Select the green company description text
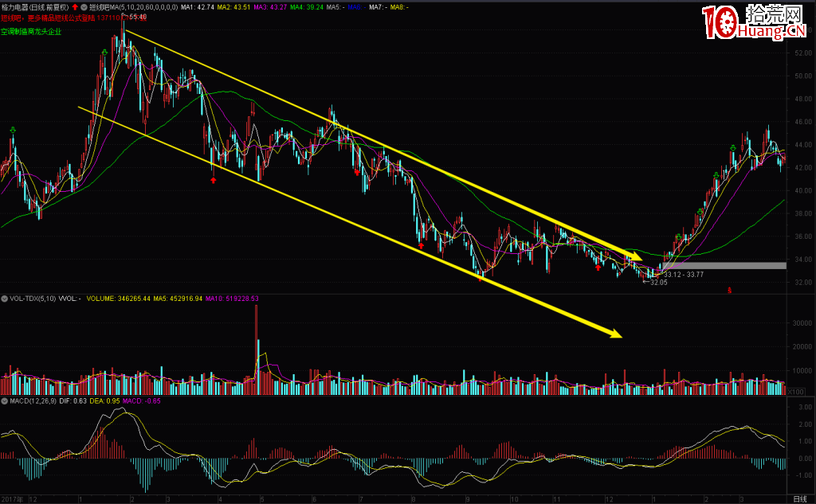Screen dimensions: 816x504 30,32
